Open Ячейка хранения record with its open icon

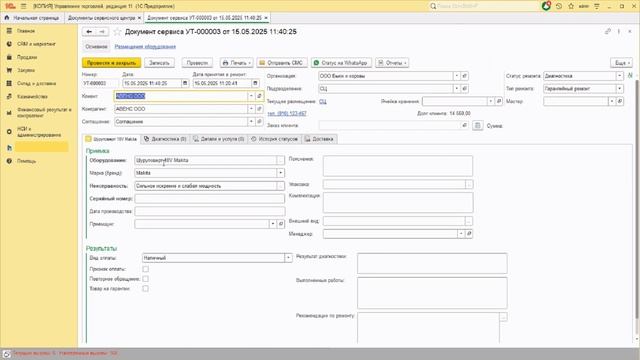tap(498, 101)
